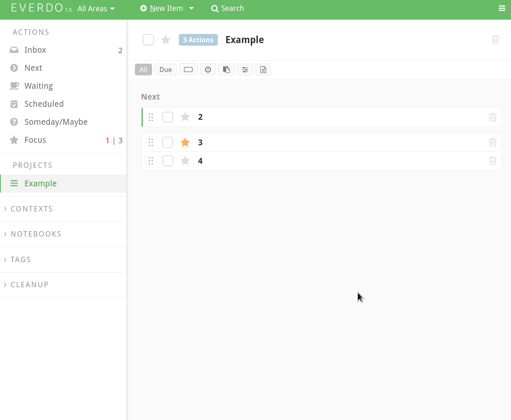
Task: Open Inbox in the sidebar
Action: point(35,50)
